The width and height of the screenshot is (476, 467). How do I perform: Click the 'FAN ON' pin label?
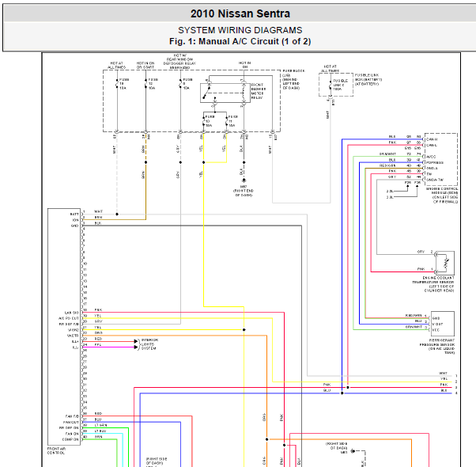click(x=72, y=434)
